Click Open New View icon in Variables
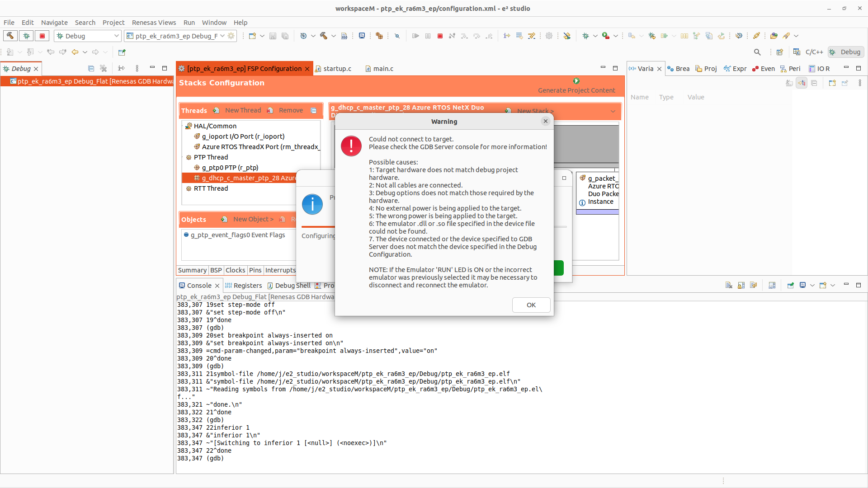This screenshot has height=488, width=868. [832, 83]
